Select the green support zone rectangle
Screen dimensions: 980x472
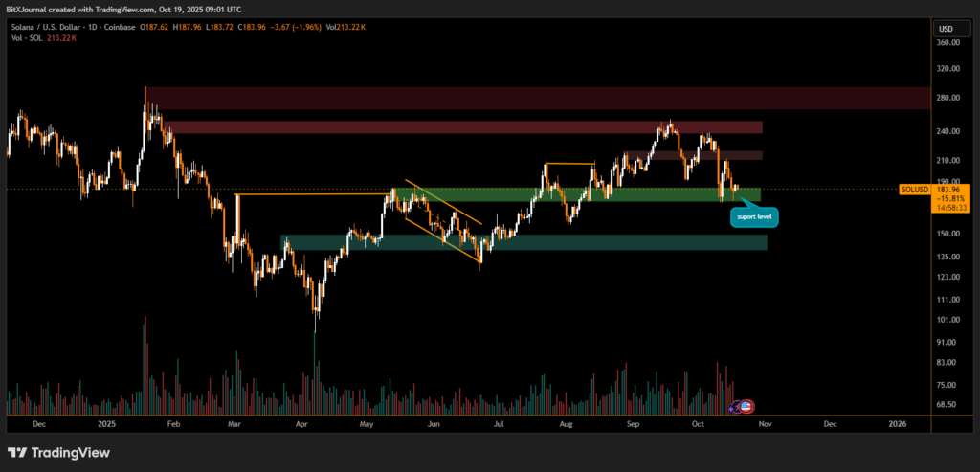click(574, 194)
